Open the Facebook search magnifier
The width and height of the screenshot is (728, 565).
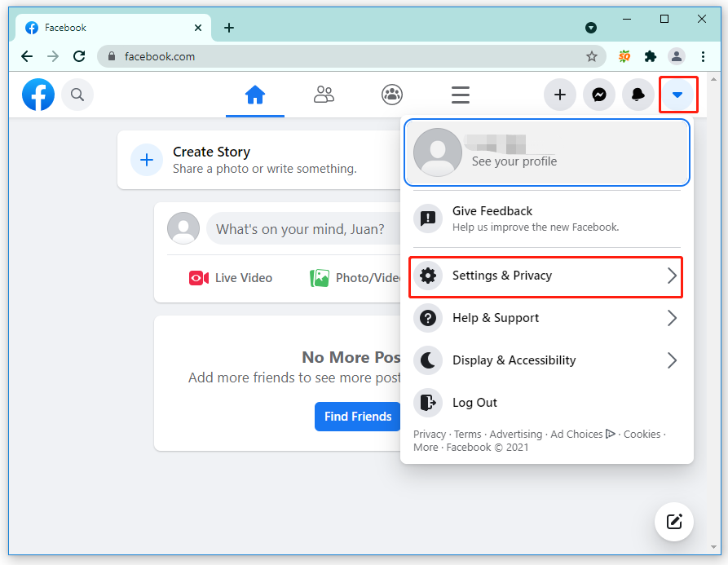tap(77, 95)
